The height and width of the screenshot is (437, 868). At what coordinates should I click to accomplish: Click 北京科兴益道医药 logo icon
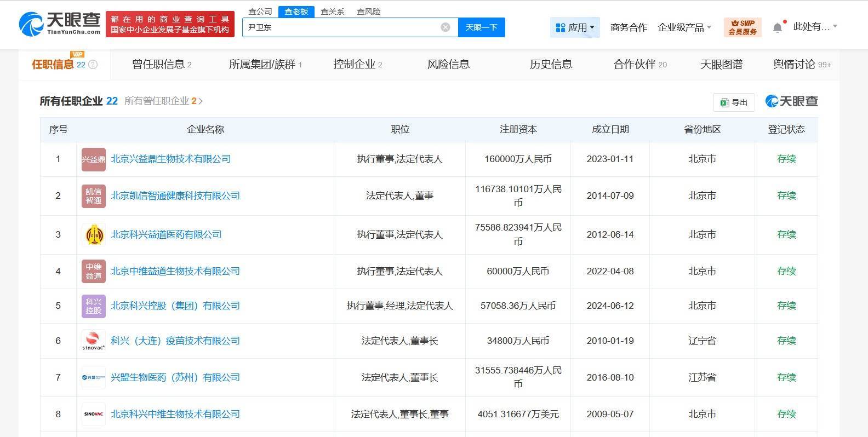pyautogui.click(x=94, y=235)
